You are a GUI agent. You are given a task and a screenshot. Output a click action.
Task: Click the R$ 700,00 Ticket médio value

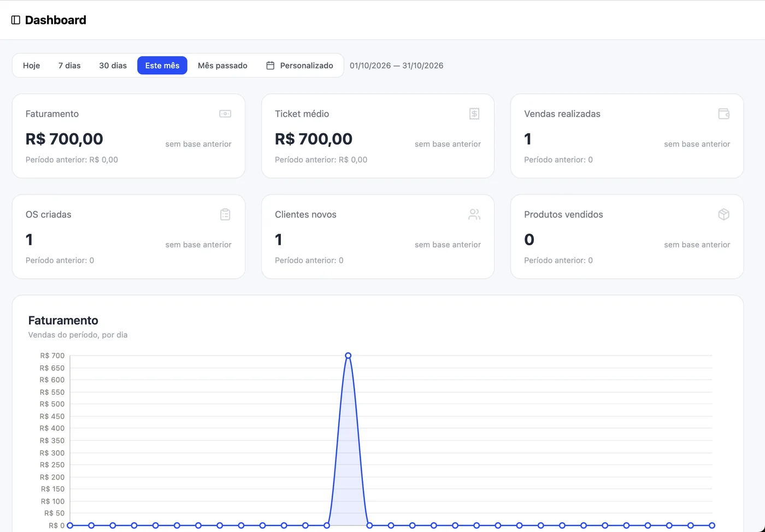pyautogui.click(x=314, y=139)
